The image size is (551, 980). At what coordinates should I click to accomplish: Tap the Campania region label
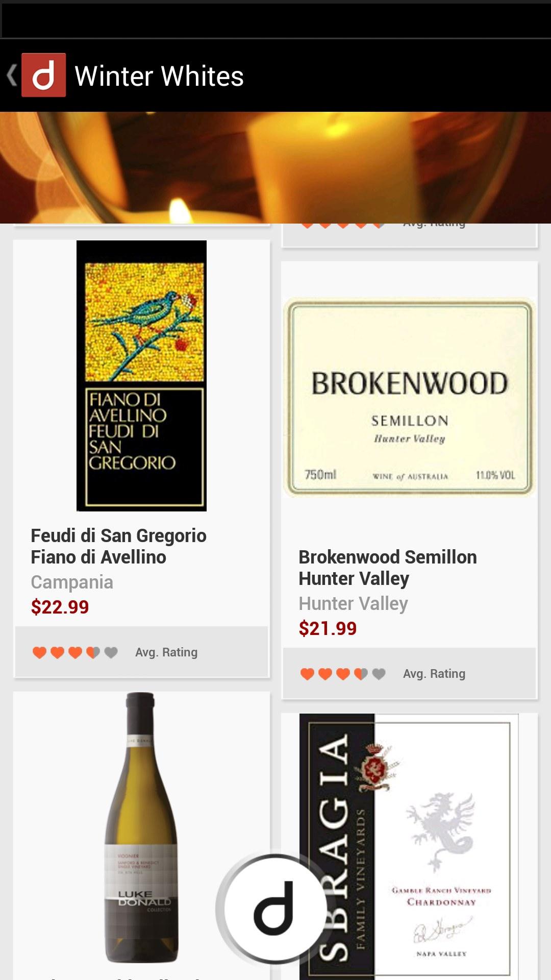click(x=72, y=582)
